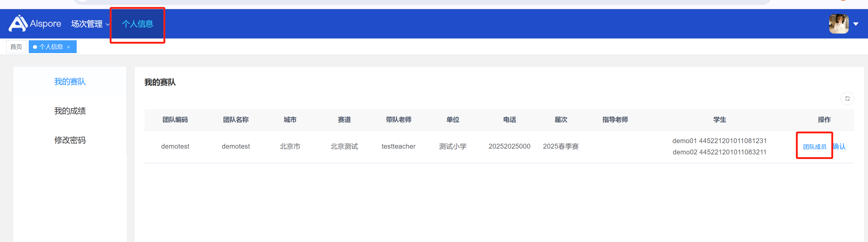This screenshot has width=868, height=242.
Task: Click the 团队编码 column header
Action: (175, 120)
